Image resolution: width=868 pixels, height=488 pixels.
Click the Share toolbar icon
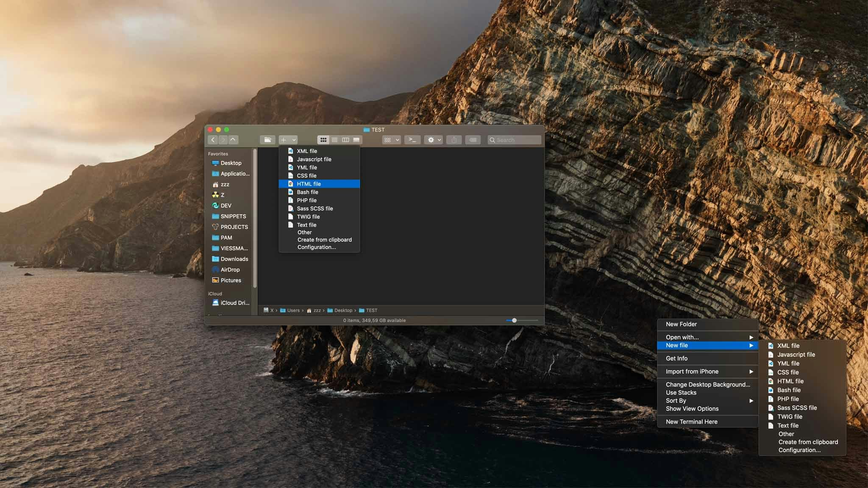click(454, 140)
